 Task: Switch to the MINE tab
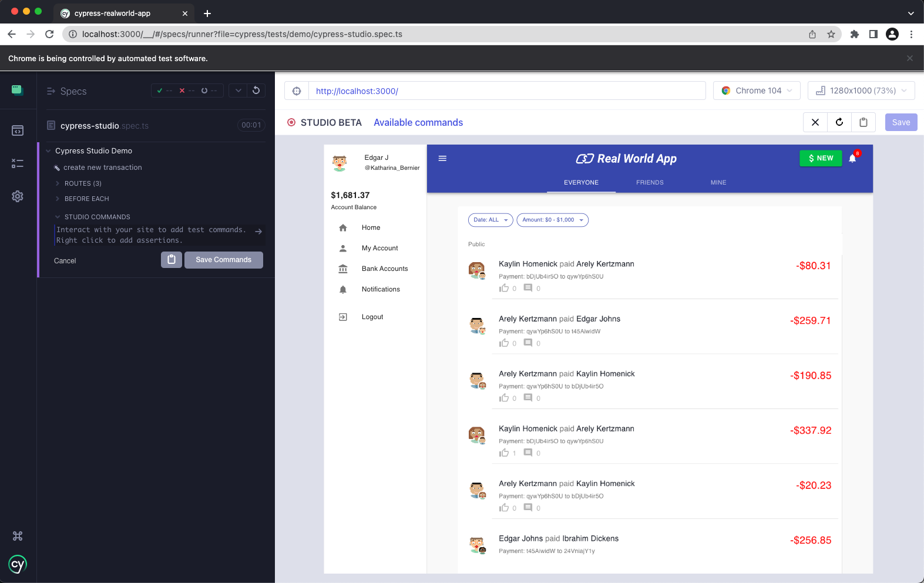tap(718, 182)
